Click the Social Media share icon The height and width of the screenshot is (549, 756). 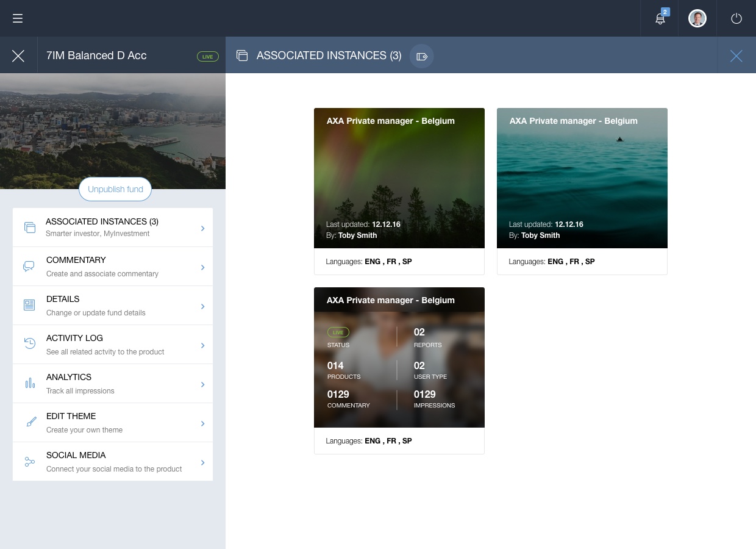(x=29, y=461)
